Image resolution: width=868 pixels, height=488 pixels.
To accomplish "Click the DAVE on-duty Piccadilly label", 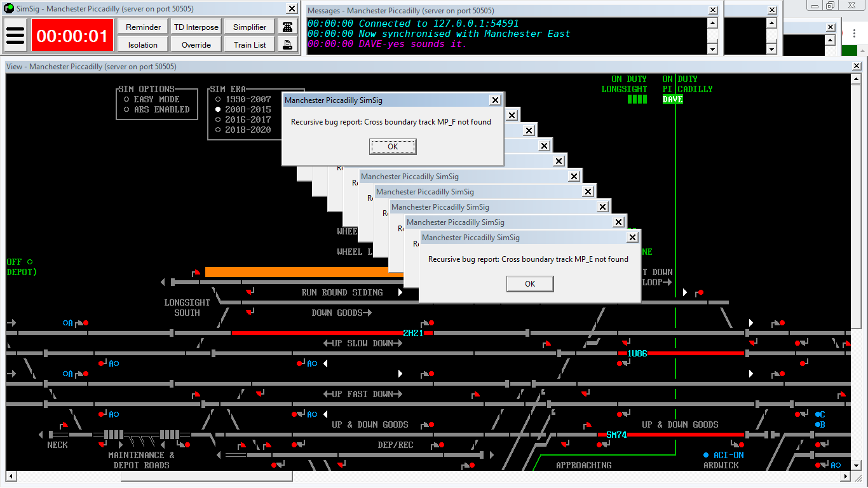I will (673, 99).
